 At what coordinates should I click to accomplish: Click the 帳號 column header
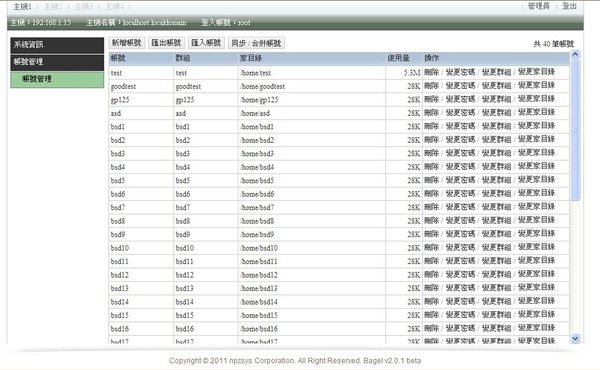point(141,58)
